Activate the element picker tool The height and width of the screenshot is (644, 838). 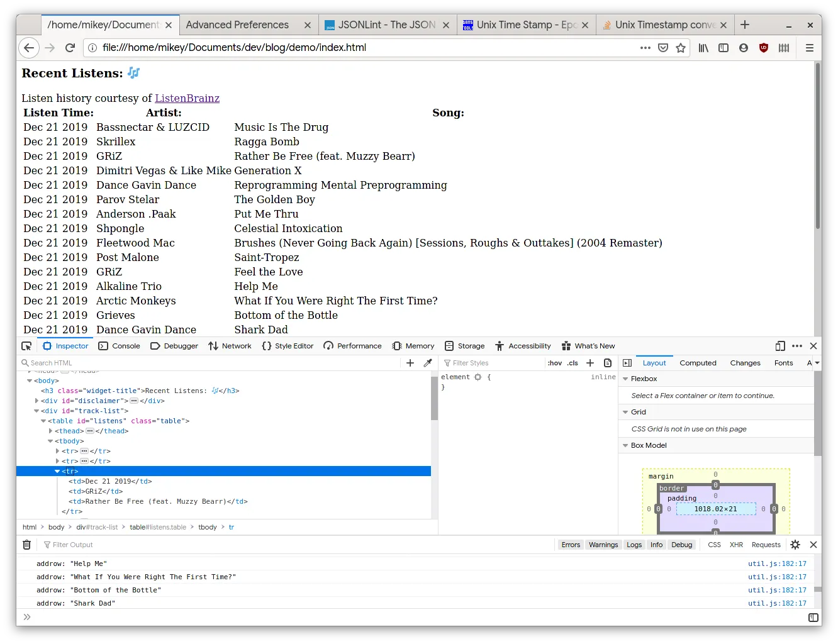(x=26, y=346)
